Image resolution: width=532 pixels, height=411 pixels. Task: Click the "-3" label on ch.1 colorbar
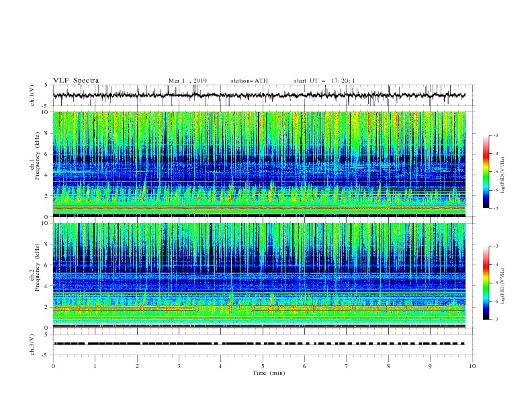point(496,135)
